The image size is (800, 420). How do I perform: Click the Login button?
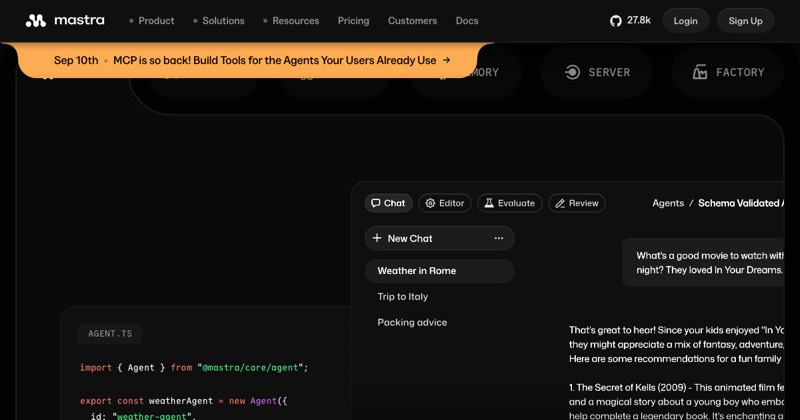click(685, 21)
